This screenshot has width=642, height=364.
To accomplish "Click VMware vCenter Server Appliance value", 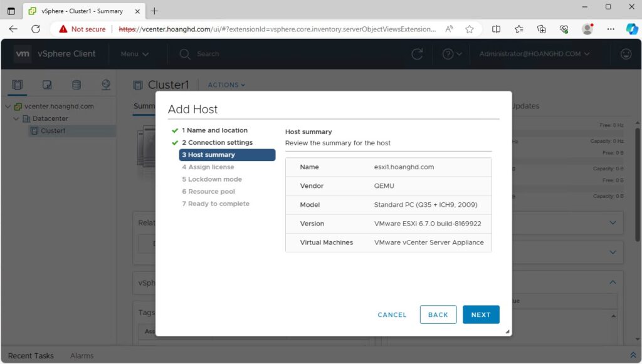I will tap(429, 242).
